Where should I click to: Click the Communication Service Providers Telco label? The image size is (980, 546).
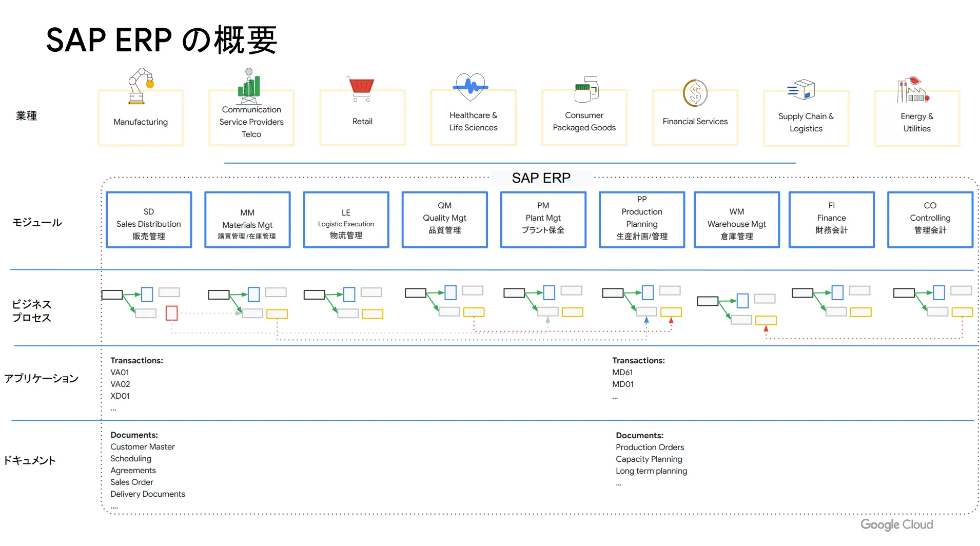tap(251, 122)
